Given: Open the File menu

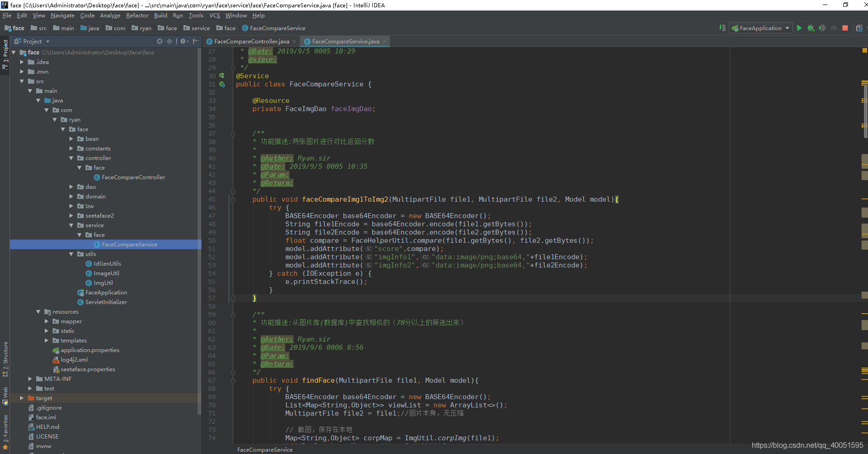Looking at the screenshot, I should [x=7, y=16].
